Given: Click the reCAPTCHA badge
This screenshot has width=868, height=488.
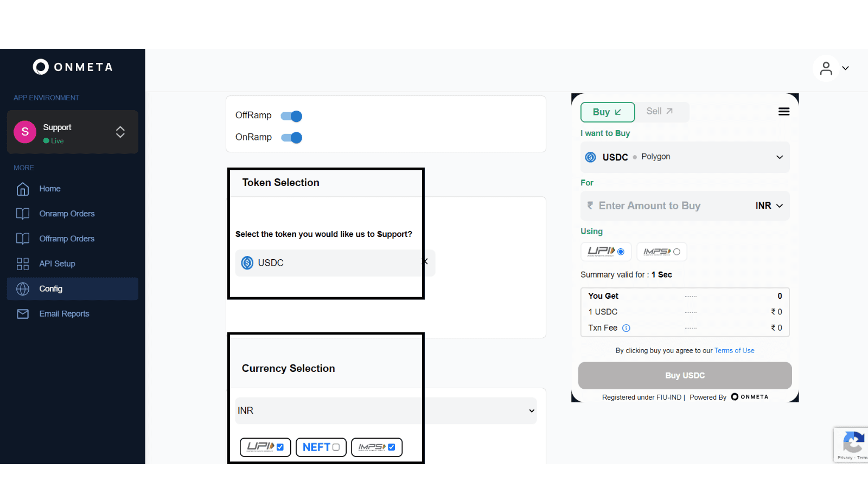Looking at the screenshot, I should click(851, 445).
